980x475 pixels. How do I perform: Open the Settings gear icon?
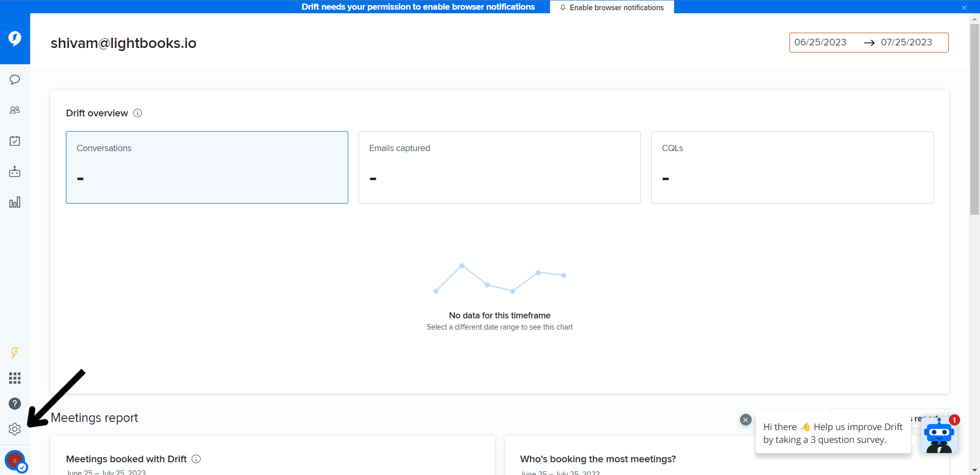(15, 429)
